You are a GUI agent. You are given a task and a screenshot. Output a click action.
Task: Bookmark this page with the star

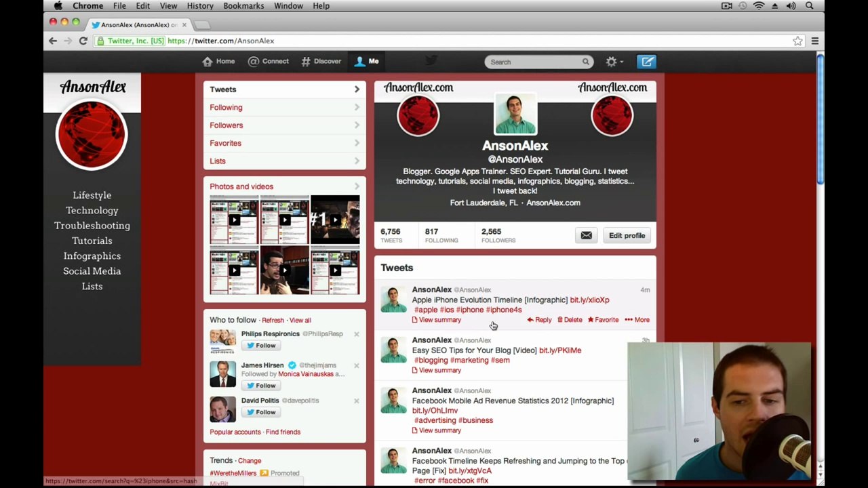click(x=797, y=41)
